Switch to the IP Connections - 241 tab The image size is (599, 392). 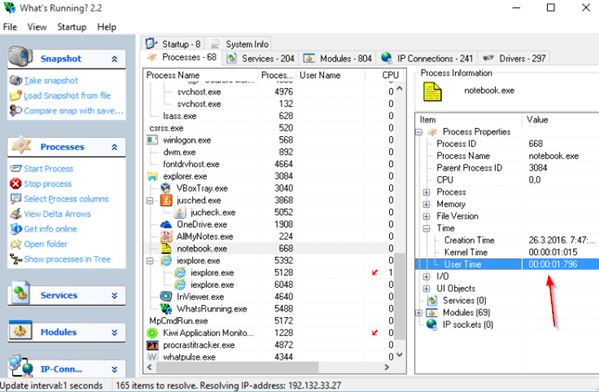tap(427, 58)
